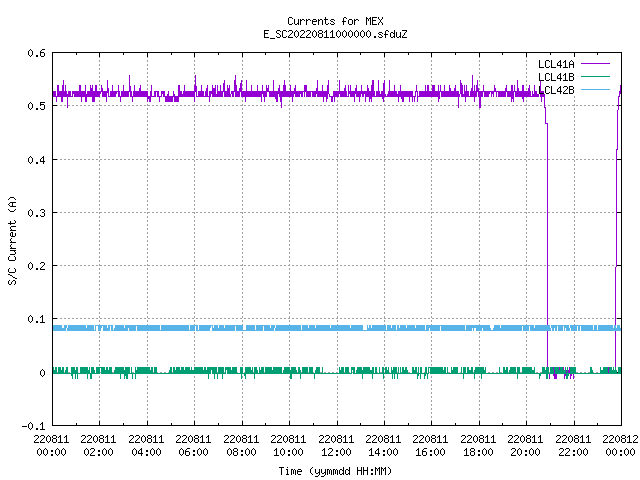Viewport: 640px width, 480px height.
Task: Click the x-axis tick 220811 06:00
Action: (x=193, y=445)
